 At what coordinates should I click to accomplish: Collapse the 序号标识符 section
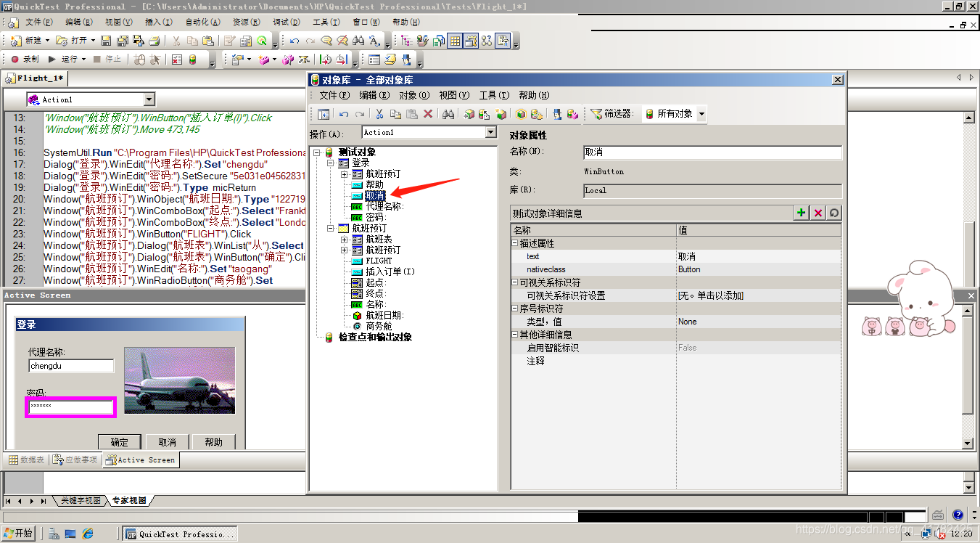point(515,309)
